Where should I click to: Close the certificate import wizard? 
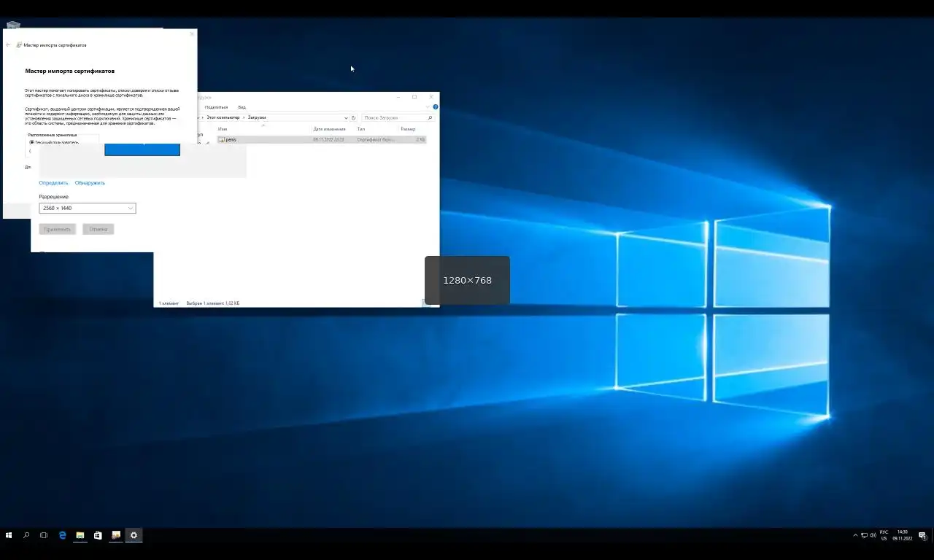[193, 34]
